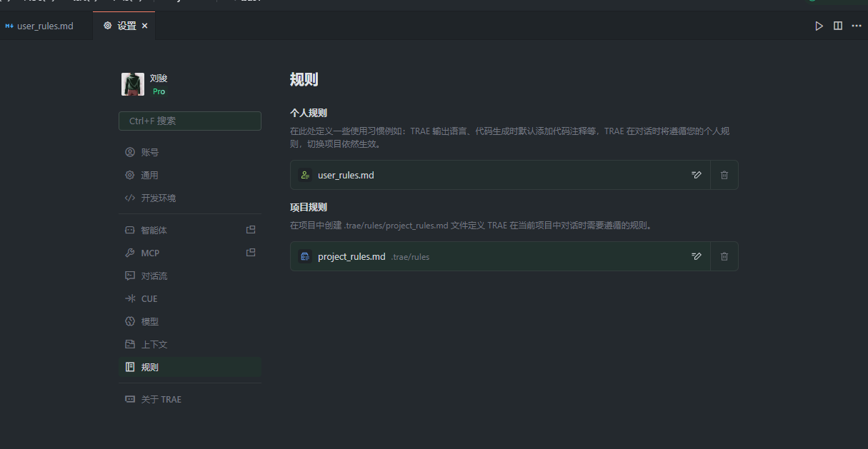Edit the user_rules.md personal rule
The image size is (868, 449).
tap(697, 175)
